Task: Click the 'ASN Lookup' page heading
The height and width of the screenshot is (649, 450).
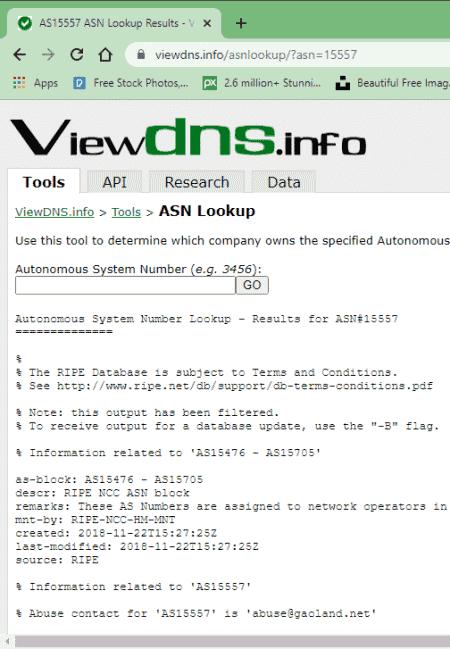Action: (x=207, y=211)
